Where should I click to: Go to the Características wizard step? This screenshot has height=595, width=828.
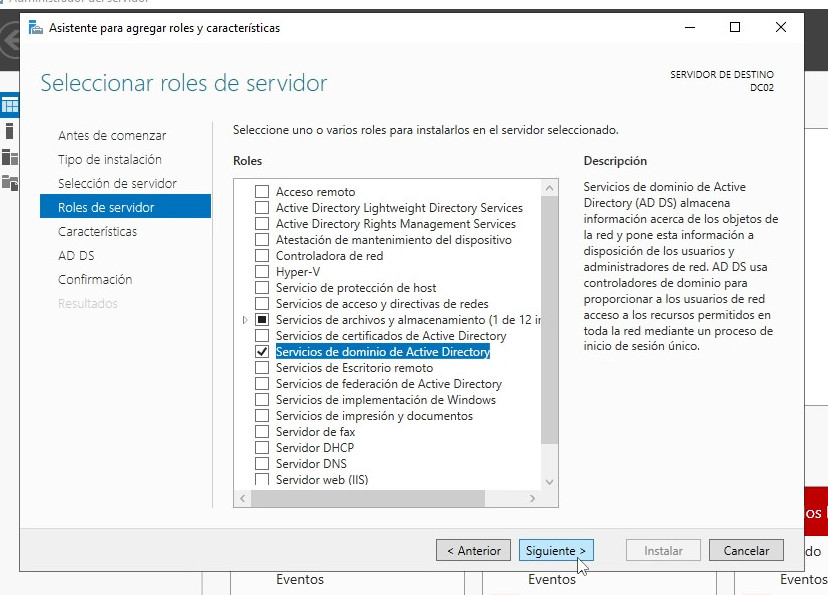(98, 232)
